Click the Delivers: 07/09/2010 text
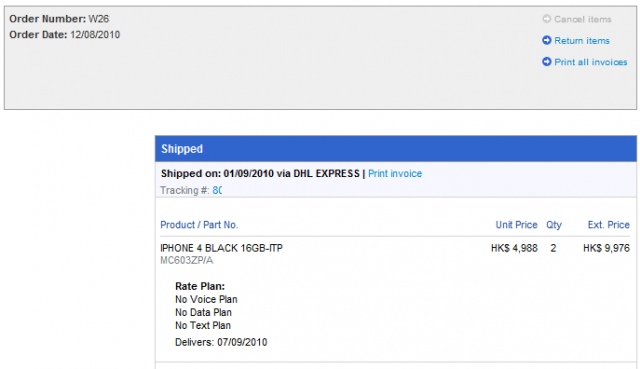The height and width of the screenshot is (369, 640). click(221, 342)
